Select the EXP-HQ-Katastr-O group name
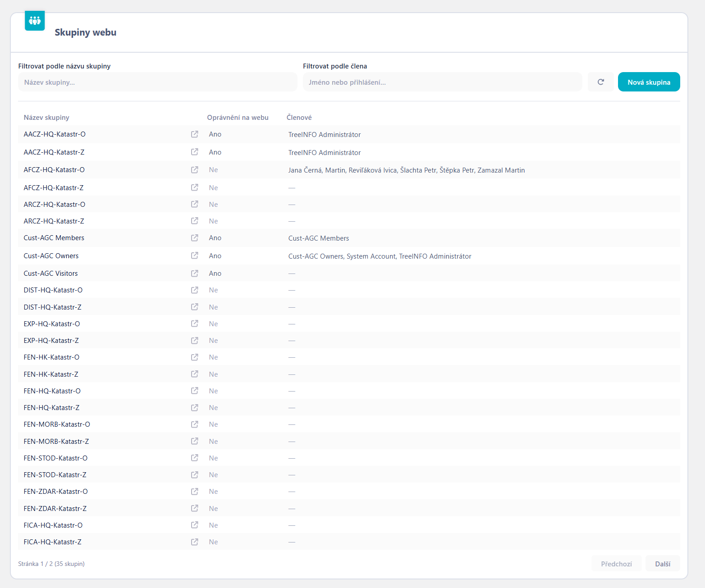705x588 pixels. 52,324
